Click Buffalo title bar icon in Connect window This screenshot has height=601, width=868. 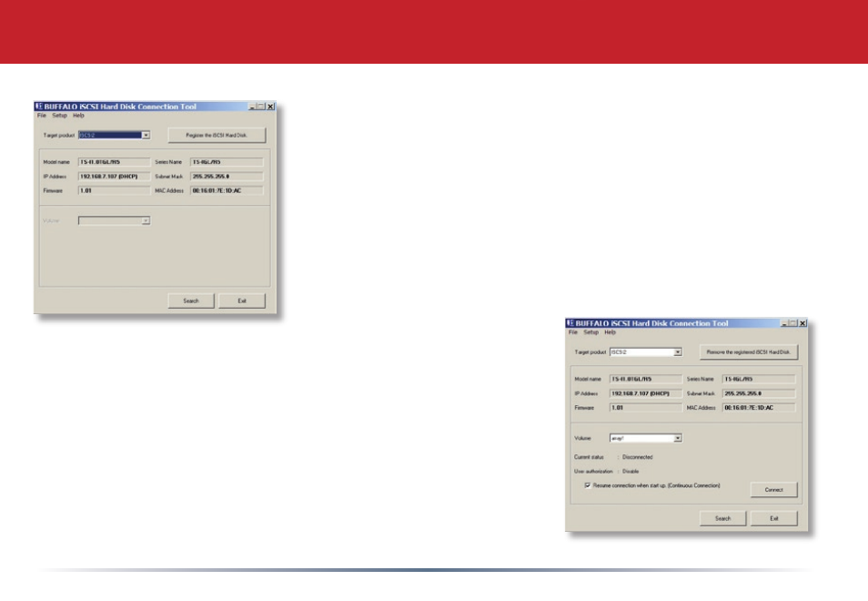570,323
